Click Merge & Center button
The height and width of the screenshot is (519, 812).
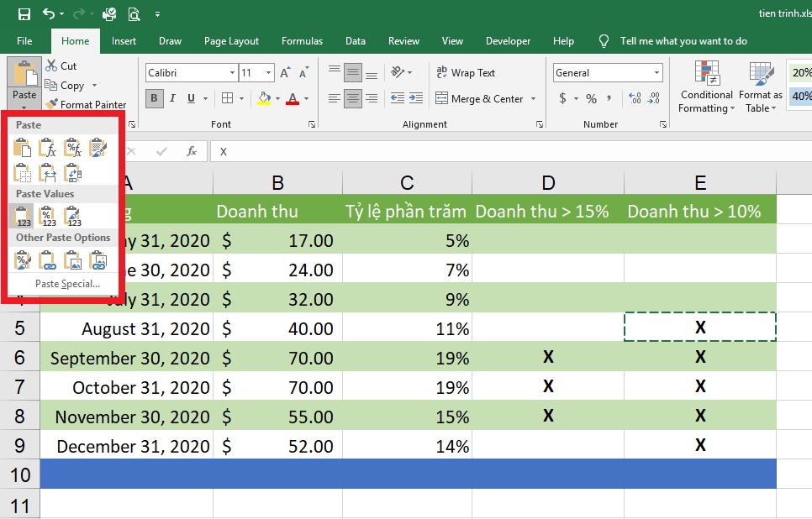479,98
